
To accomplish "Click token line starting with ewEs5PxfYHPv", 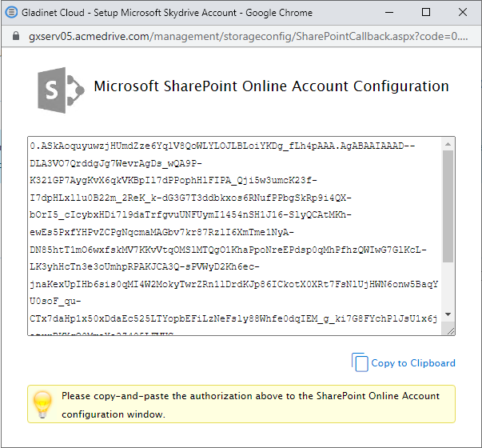I will click(161, 232).
